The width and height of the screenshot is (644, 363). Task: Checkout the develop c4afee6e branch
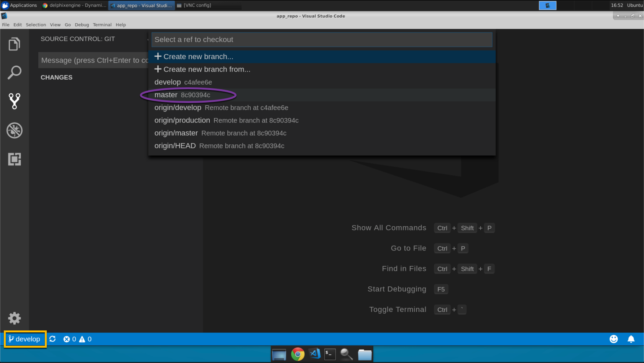(x=322, y=82)
